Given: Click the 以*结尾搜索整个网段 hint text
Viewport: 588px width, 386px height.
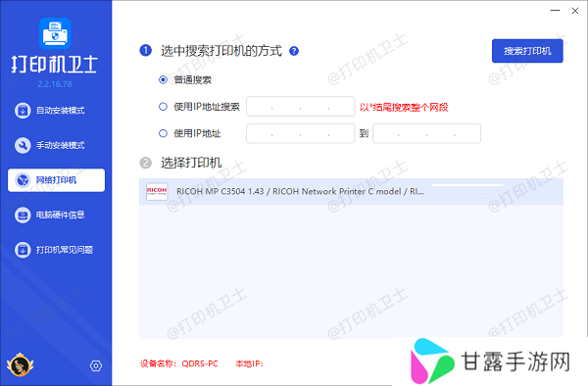Looking at the screenshot, I should point(404,107).
